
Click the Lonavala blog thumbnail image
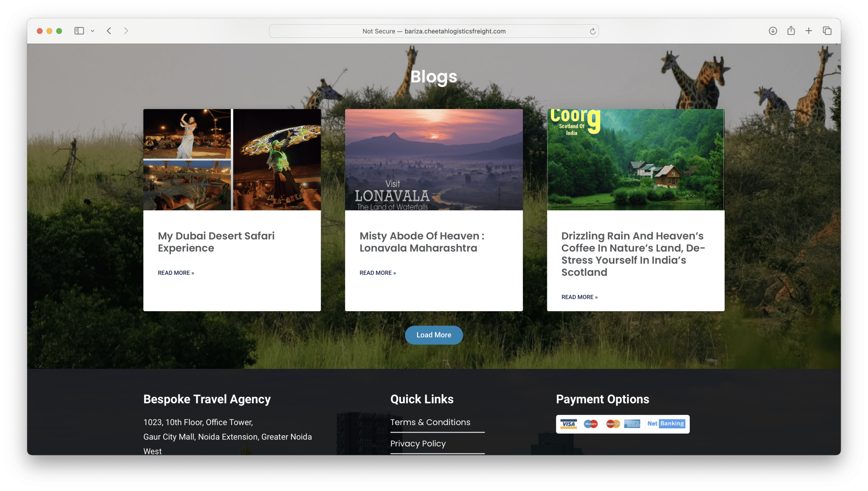point(434,160)
